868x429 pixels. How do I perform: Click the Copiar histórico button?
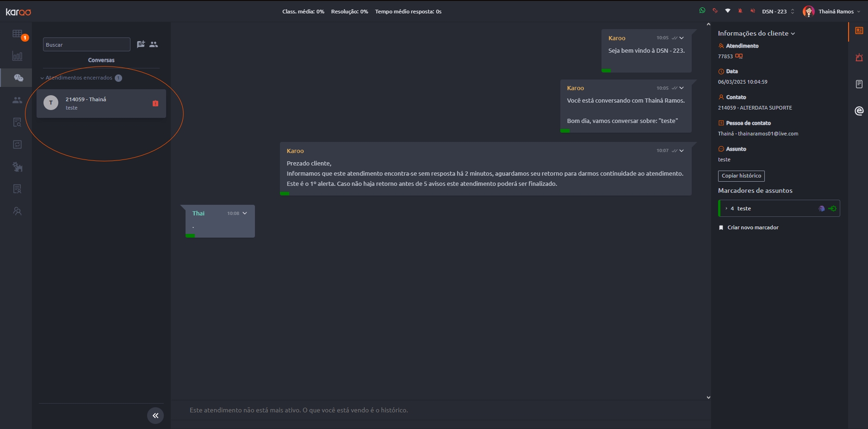click(x=741, y=176)
